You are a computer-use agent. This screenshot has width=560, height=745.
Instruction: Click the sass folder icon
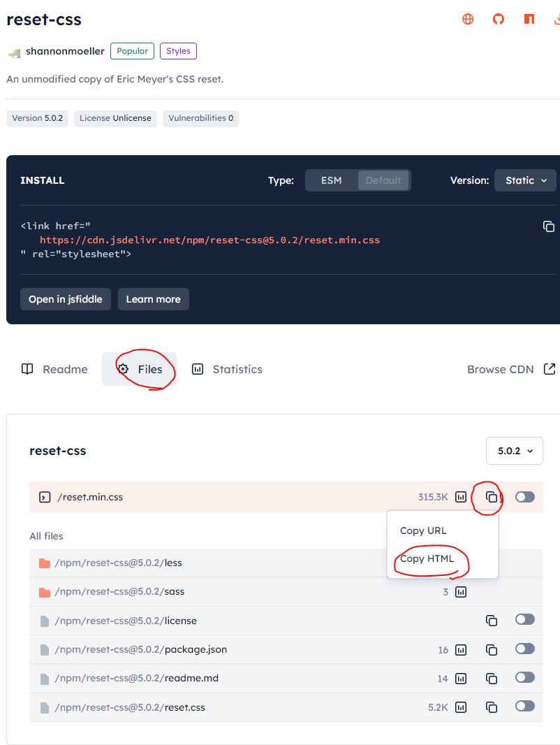click(x=45, y=592)
